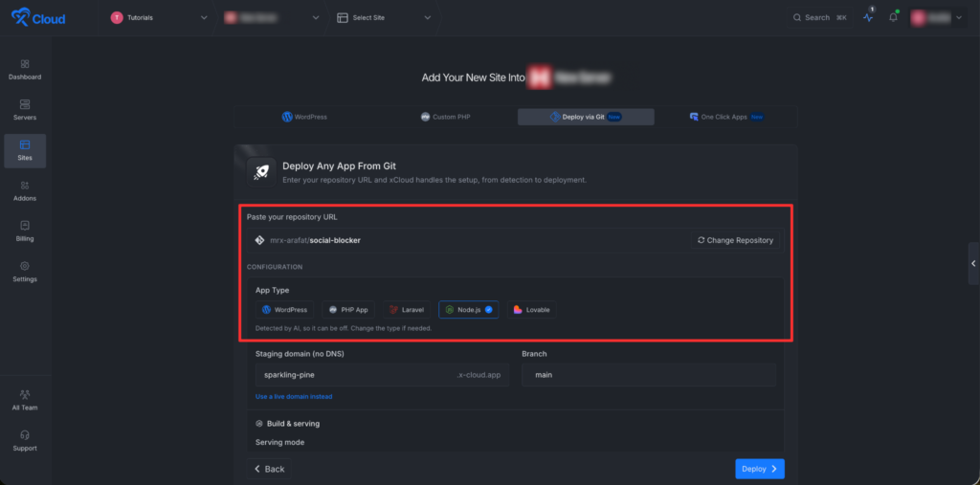Select the Deploy via Git tab

click(586, 117)
